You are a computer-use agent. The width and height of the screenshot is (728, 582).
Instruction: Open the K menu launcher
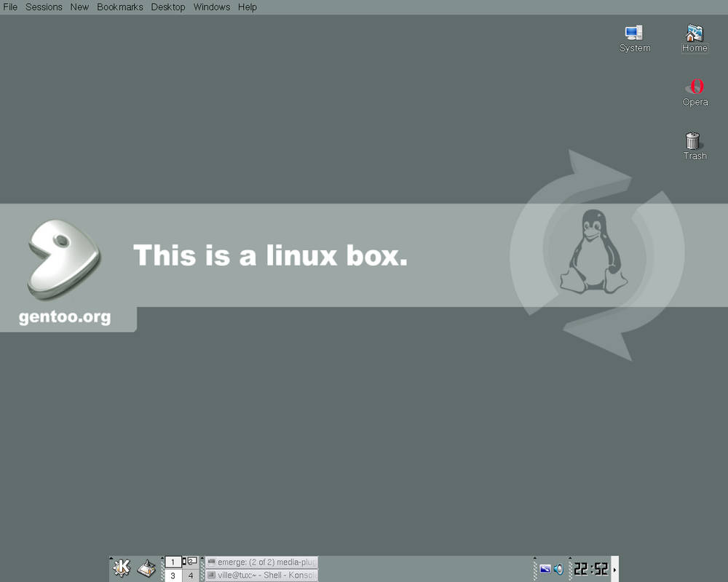(122, 568)
